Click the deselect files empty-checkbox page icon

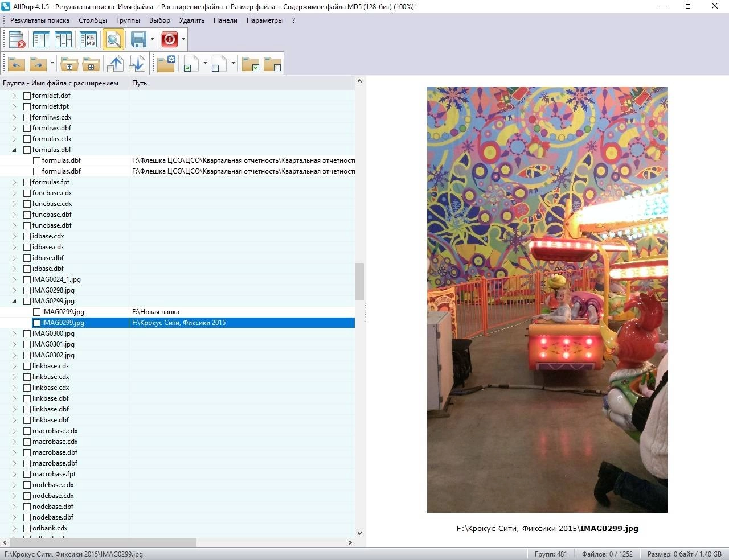[218, 63]
